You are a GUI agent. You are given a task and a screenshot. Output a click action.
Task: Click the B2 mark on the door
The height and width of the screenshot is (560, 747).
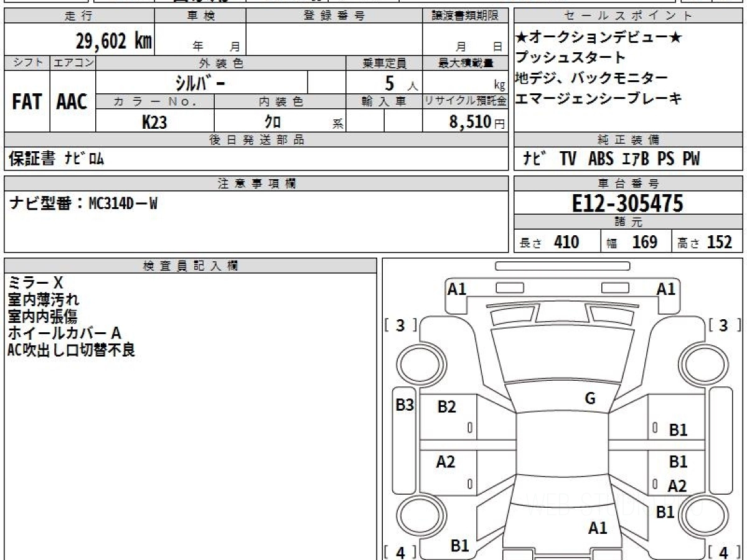coord(446,407)
